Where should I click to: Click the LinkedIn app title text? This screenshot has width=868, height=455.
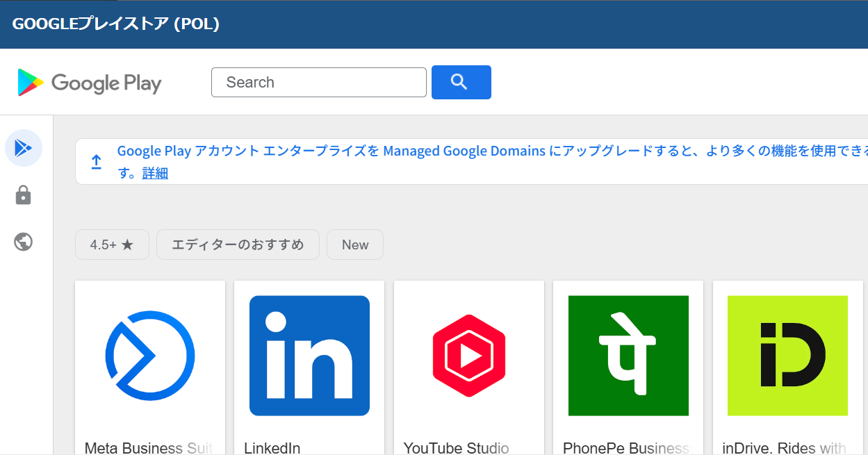click(272, 448)
